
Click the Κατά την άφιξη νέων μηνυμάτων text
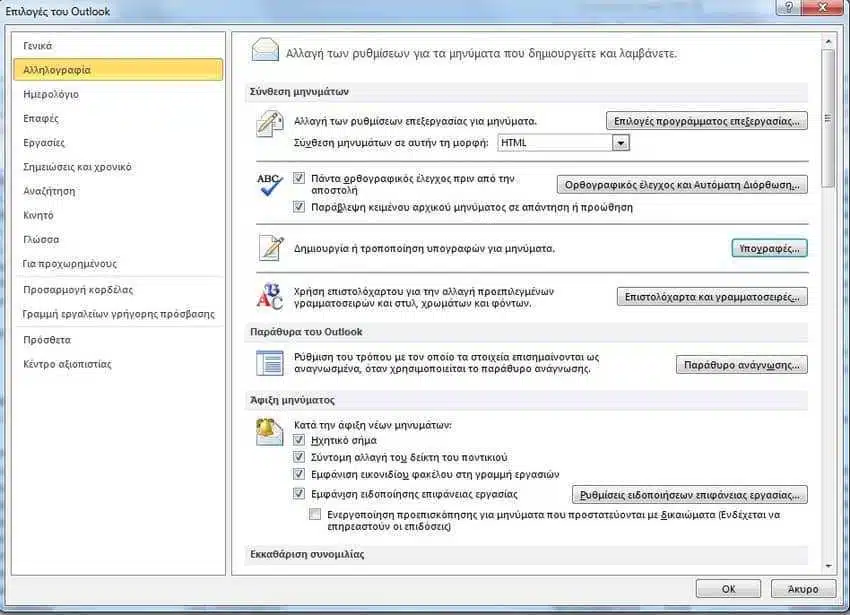(372, 425)
